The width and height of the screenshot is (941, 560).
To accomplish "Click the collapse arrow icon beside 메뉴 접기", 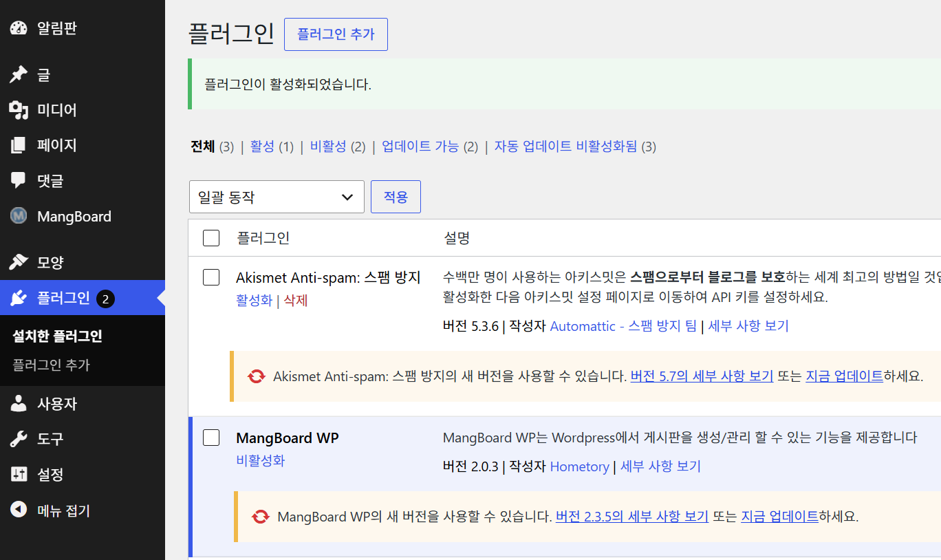I will coord(19,510).
